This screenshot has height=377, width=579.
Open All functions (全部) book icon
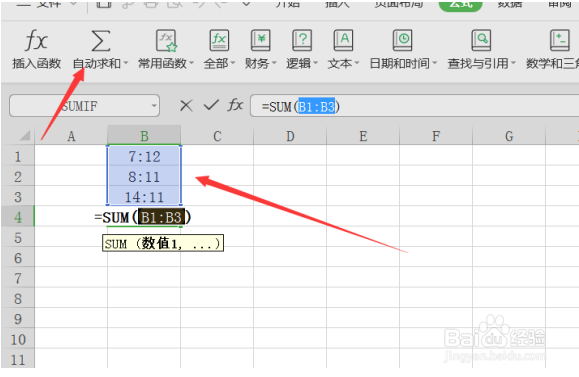219,40
